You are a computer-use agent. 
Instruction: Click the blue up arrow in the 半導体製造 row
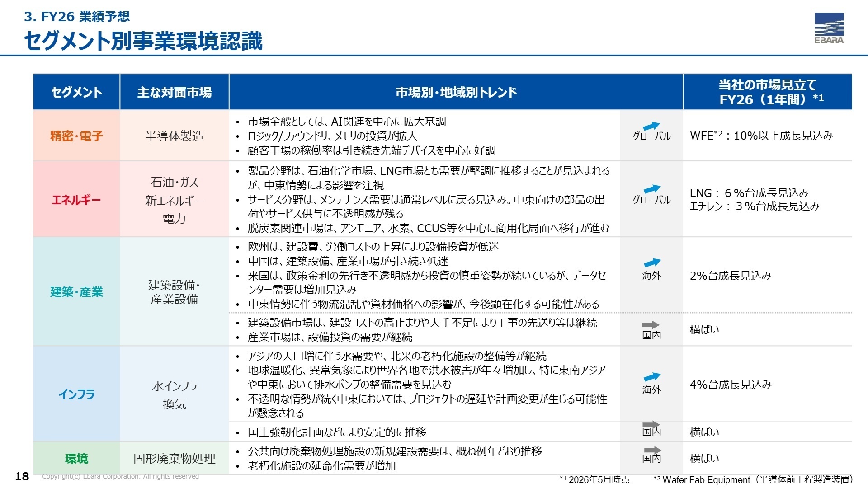tap(651, 126)
